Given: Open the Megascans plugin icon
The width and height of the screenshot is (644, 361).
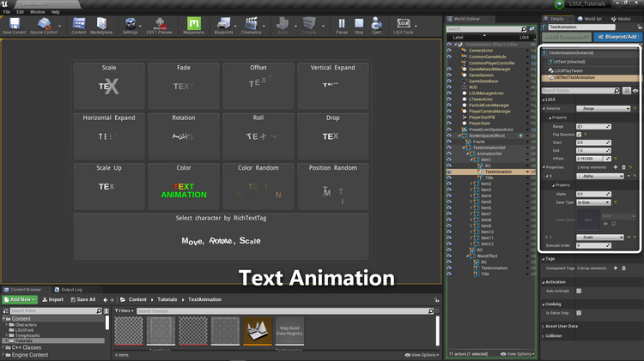Looking at the screenshot, I should coord(193,26).
